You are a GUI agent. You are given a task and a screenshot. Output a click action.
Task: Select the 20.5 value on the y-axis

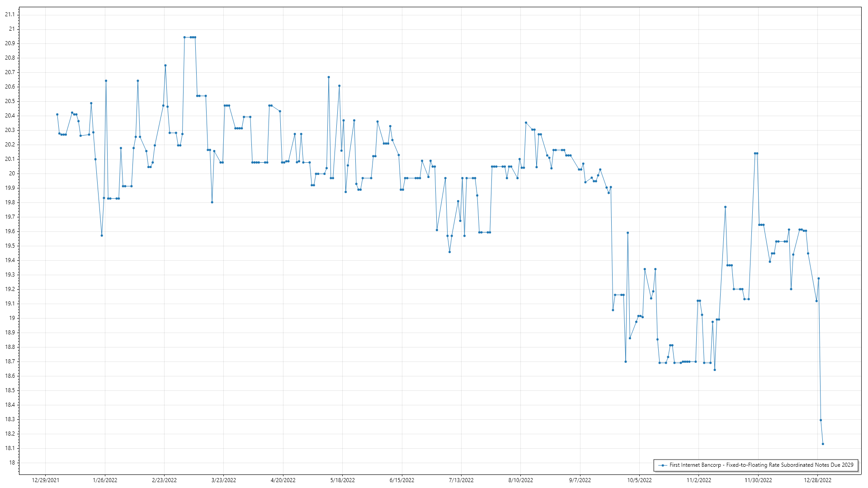click(x=10, y=101)
